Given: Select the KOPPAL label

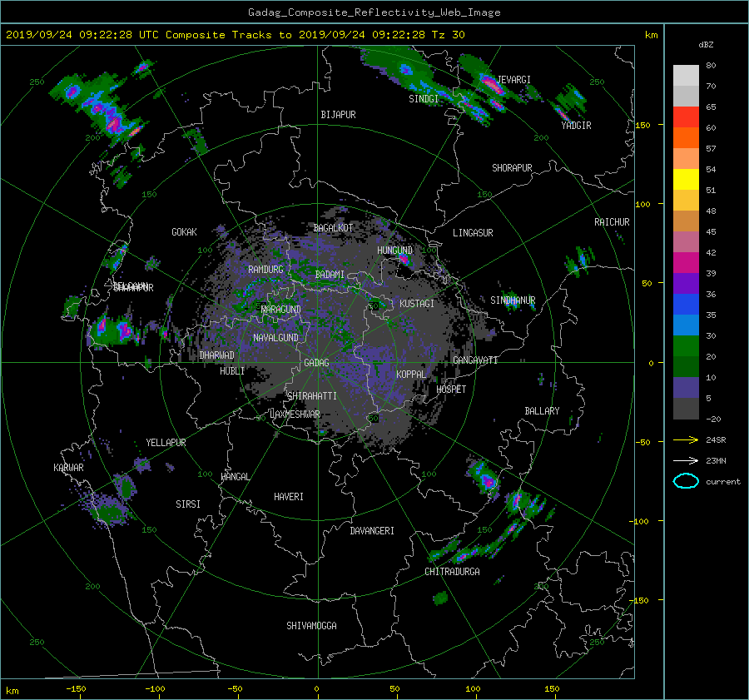Looking at the screenshot, I should (411, 375).
